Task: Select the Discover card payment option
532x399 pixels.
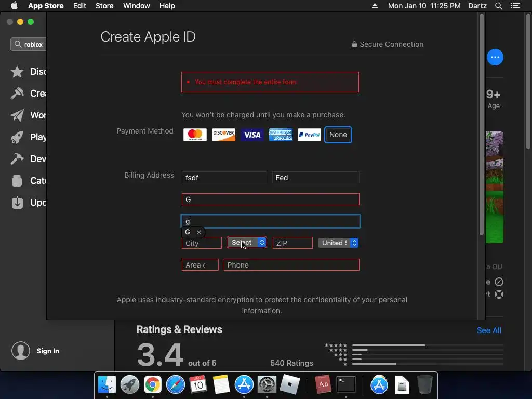Action: (x=223, y=135)
